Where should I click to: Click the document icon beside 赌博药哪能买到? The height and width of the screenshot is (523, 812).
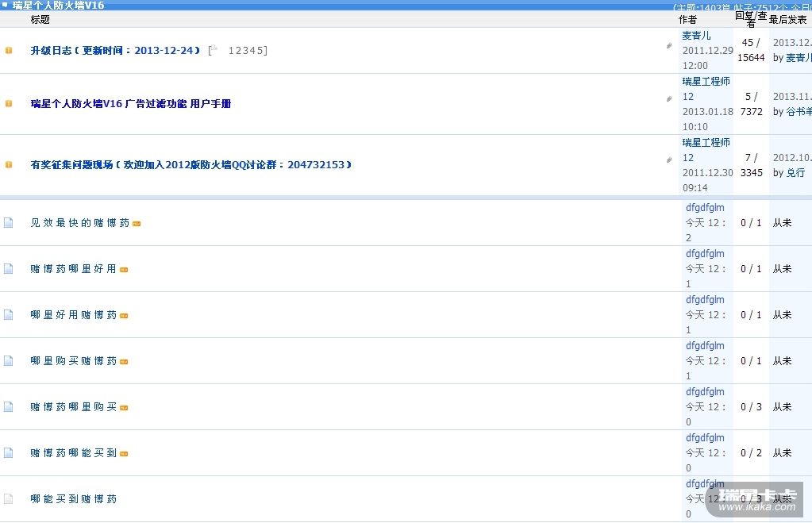(x=8, y=453)
